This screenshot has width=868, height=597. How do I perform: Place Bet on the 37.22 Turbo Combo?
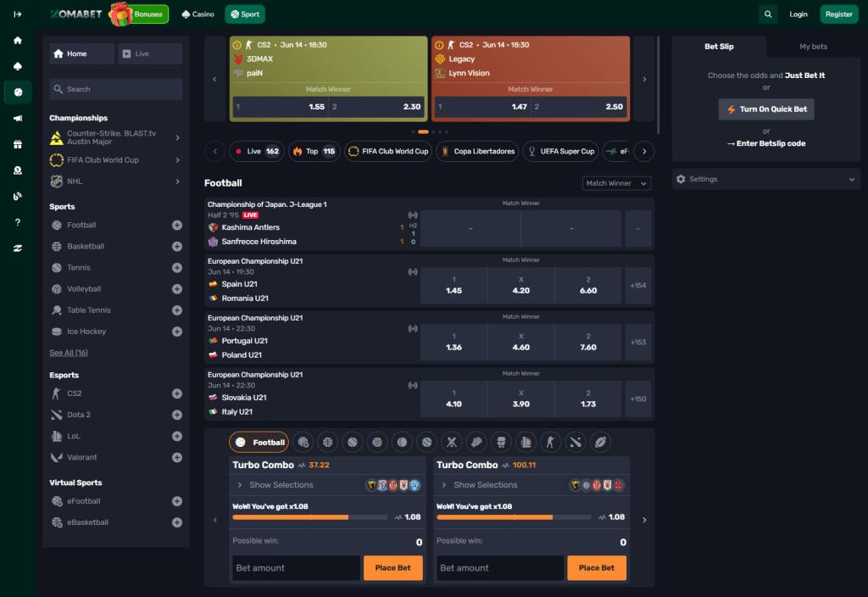coord(393,568)
